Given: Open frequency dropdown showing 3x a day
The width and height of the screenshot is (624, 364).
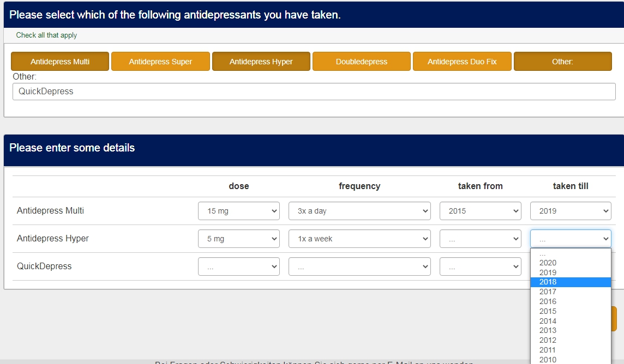Looking at the screenshot, I should (359, 211).
